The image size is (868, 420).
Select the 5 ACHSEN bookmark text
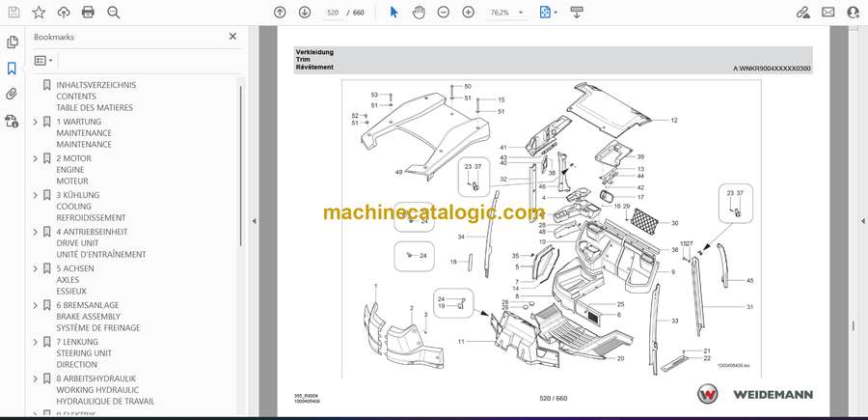pos(75,280)
